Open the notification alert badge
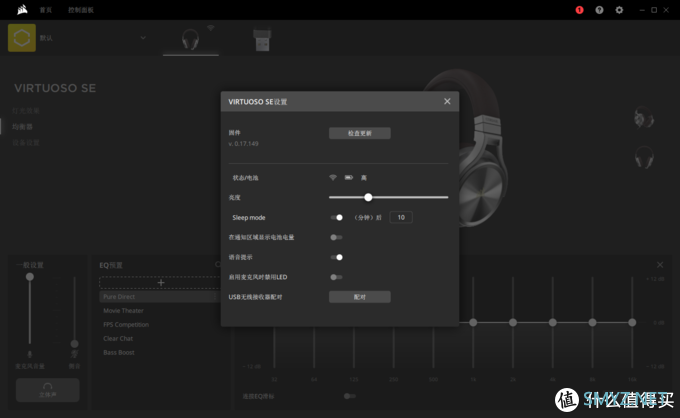 point(579,10)
